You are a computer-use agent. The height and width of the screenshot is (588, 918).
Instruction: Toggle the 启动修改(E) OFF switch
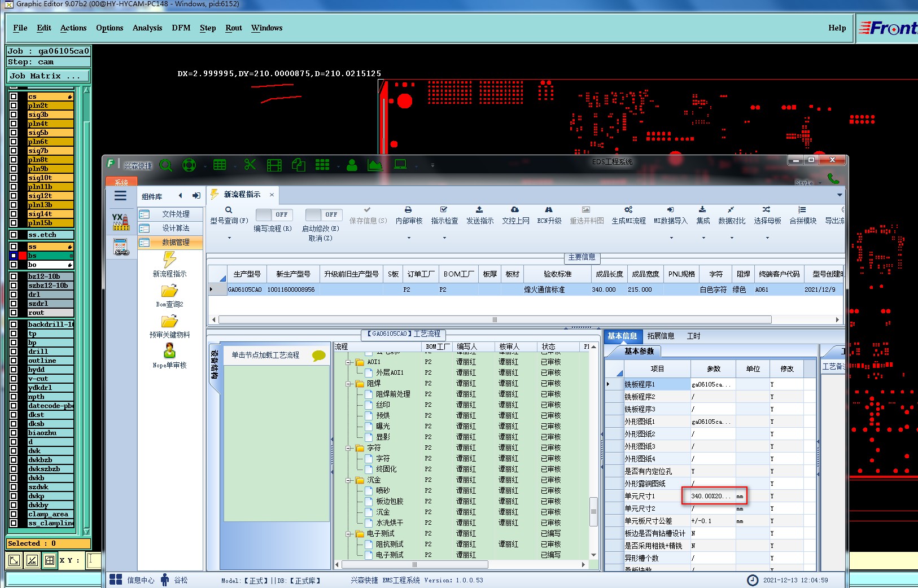324,214
